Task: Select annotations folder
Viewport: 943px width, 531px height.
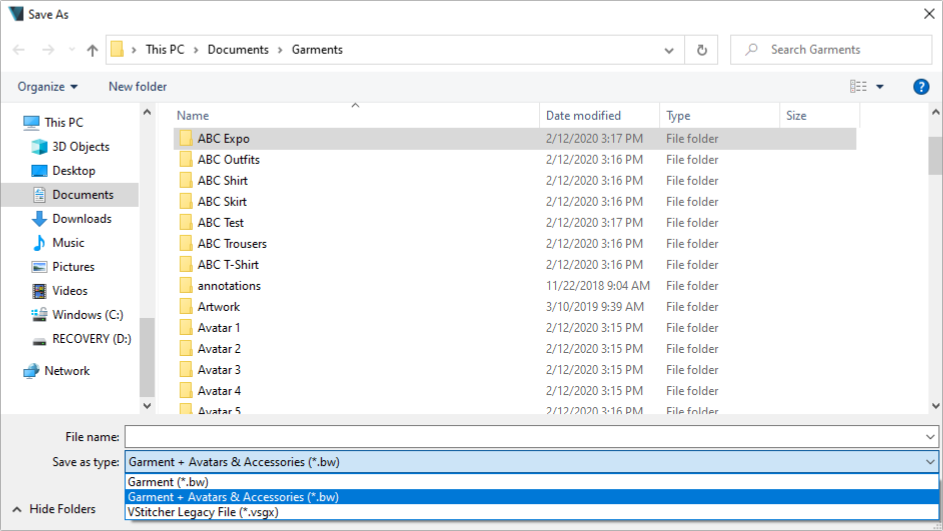Action: [x=229, y=286]
